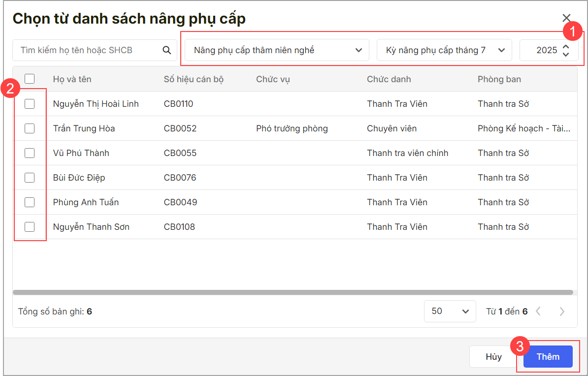Click the Từ 1 đến 6 page range text
The height and width of the screenshot is (376, 588).
(x=507, y=312)
